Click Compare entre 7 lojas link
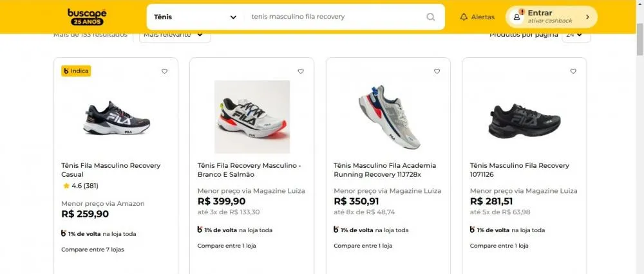 click(92, 249)
